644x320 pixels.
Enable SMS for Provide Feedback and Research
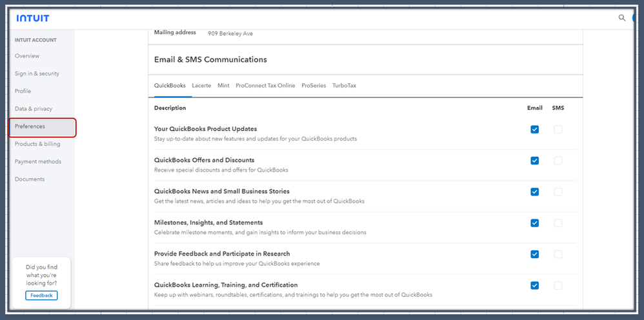tap(558, 254)
